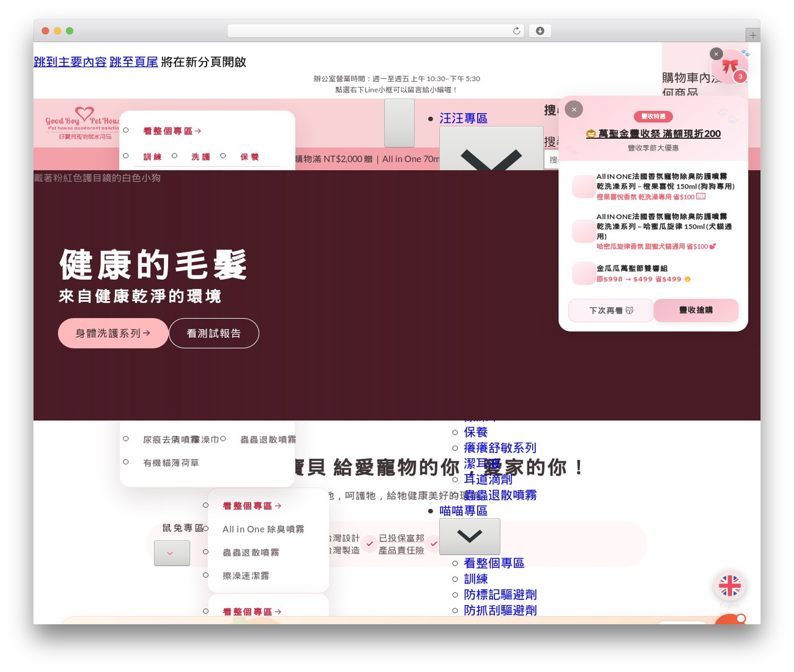This screenshot has height=672, width=794.
Task: Open the 耳道滴劑 link
Action: click(x=488, y=479)
